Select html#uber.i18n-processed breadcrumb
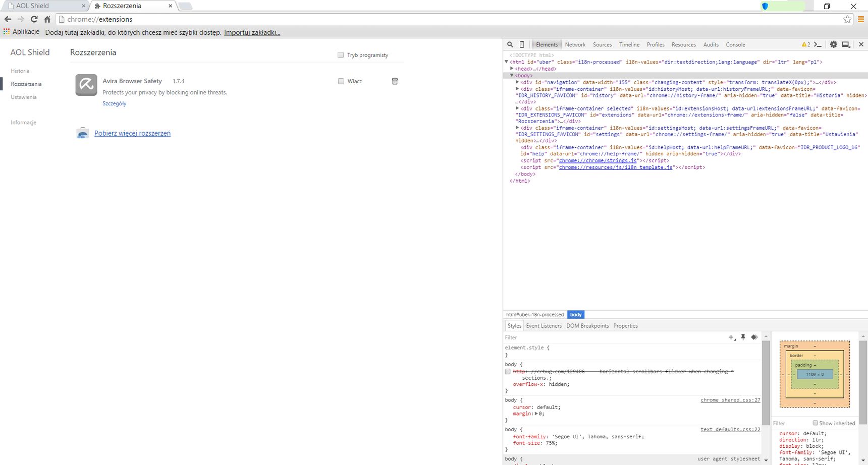 pos(535,315)
